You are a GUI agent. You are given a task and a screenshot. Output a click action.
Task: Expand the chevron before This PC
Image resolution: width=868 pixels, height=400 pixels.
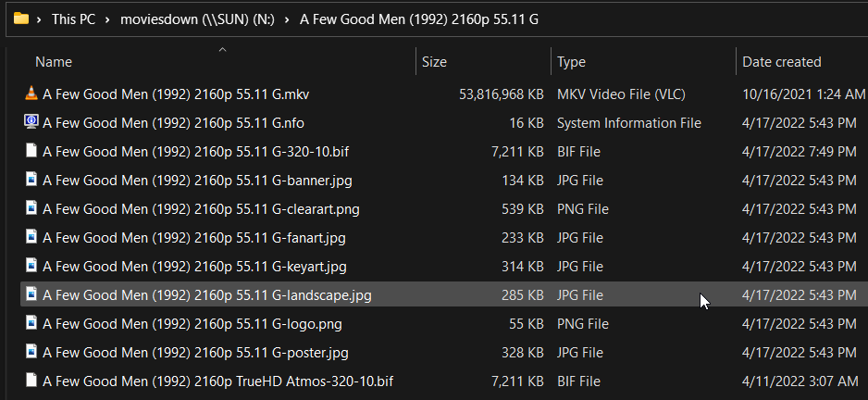coord(39,19)
